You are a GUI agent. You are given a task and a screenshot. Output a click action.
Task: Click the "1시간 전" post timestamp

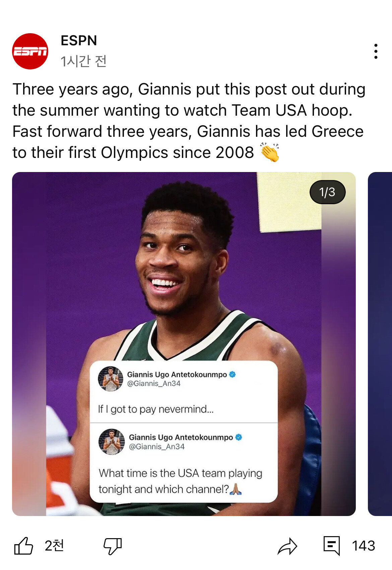tap(83, 61)
